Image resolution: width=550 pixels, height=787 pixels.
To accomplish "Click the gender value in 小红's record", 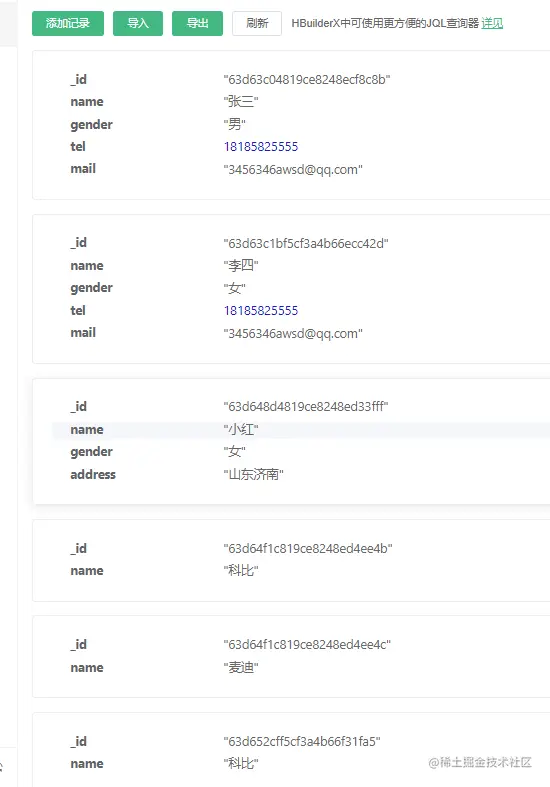I will pos(234,452).
